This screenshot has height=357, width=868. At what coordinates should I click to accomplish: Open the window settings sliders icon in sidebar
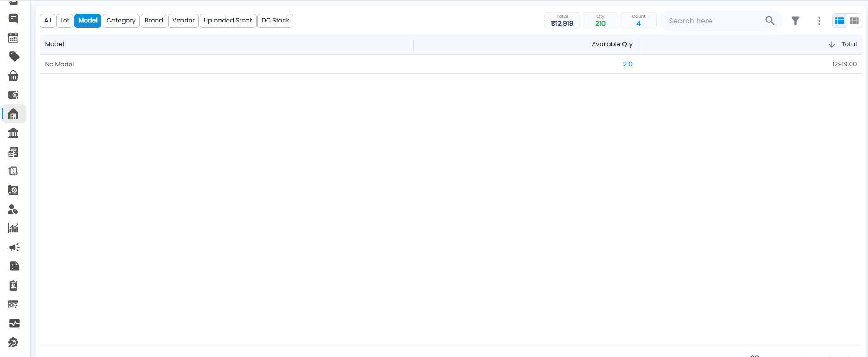point(14,304)
